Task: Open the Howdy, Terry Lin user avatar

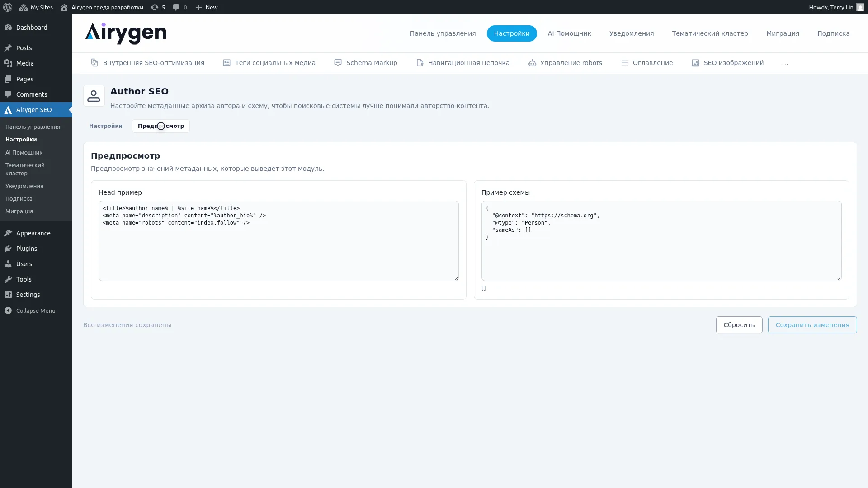Action: [860, 7]
